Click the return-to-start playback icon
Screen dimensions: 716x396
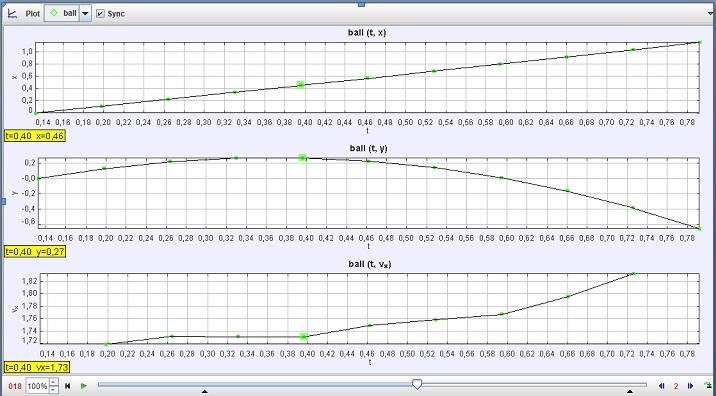(x=68, y=386)
